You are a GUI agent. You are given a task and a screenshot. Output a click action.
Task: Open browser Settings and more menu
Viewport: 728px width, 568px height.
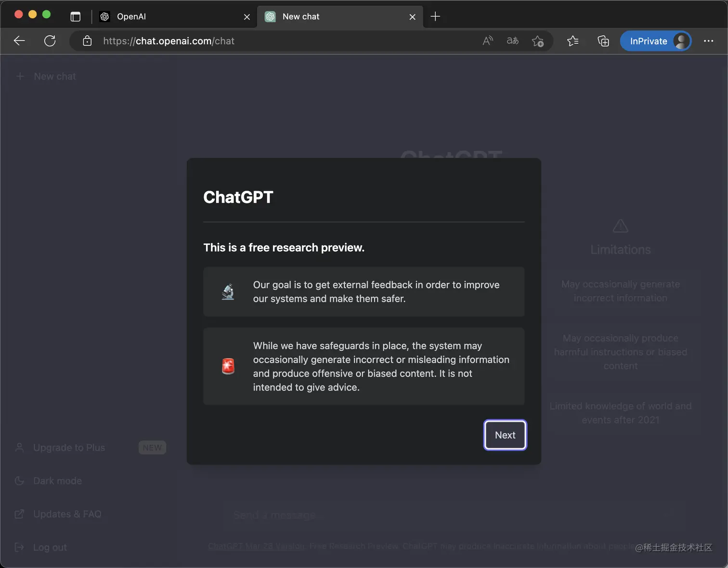click(x=709, y=41)
